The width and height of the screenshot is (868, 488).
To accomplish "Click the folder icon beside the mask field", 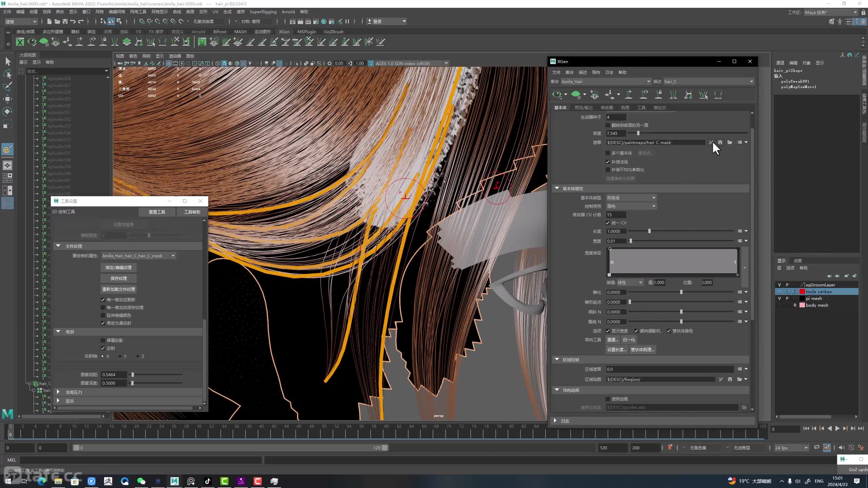I will 730,142.
